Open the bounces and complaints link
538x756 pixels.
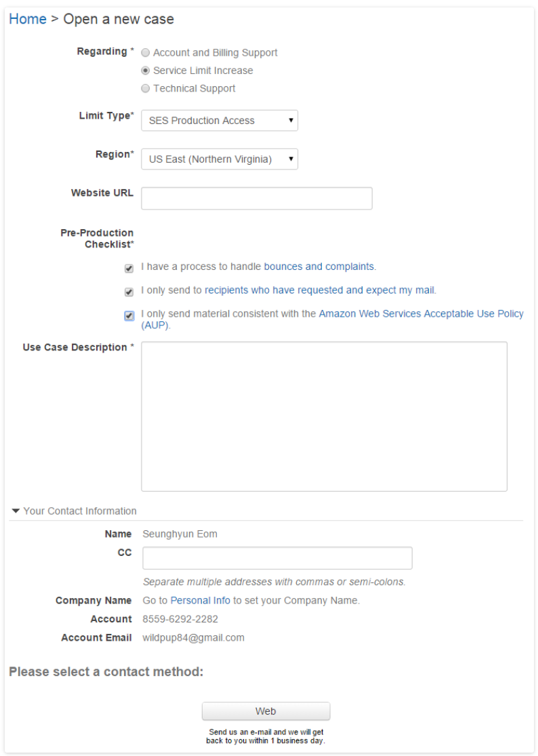tap(319, 266)
